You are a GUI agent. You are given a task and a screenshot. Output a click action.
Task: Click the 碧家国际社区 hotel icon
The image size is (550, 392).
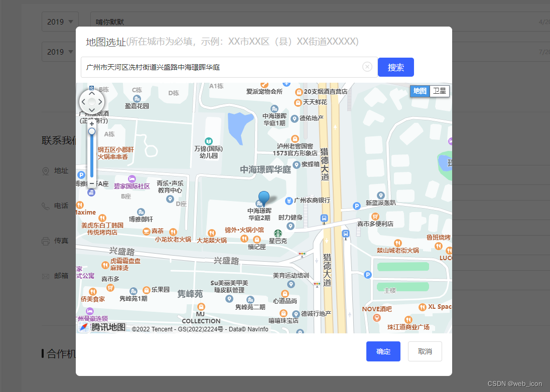131,178
